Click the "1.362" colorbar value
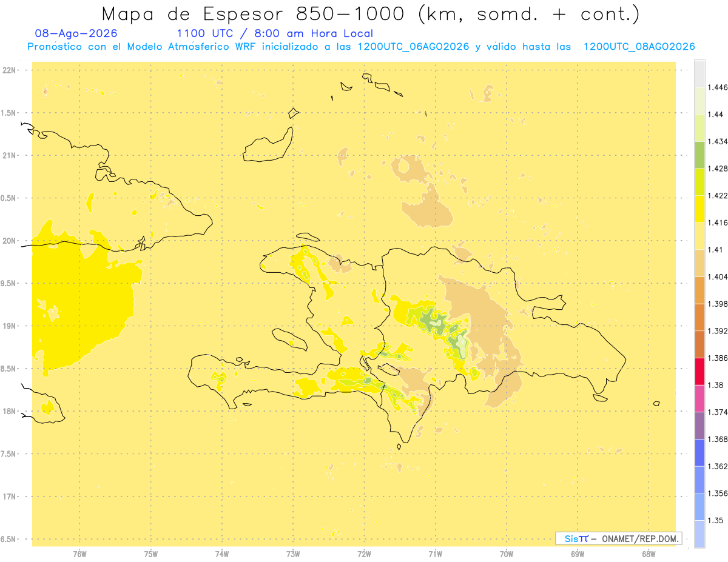 (x=717, y=466)
